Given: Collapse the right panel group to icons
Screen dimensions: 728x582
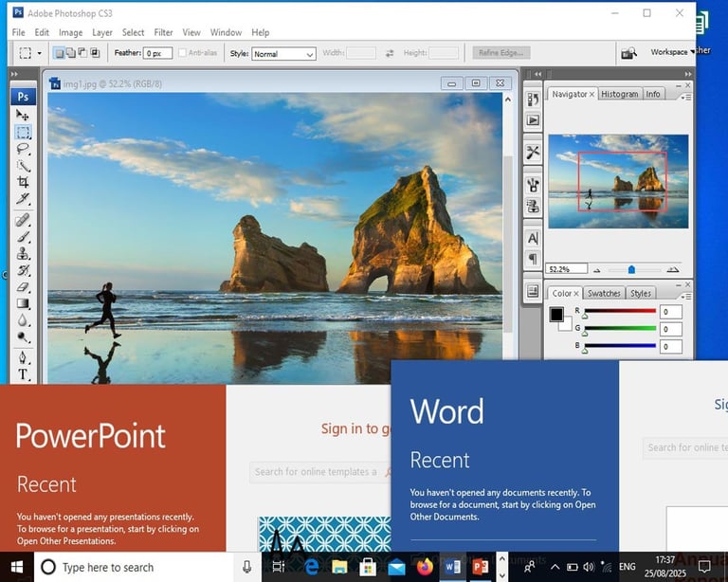Looking at the screenshot, I should coord(687,74).
